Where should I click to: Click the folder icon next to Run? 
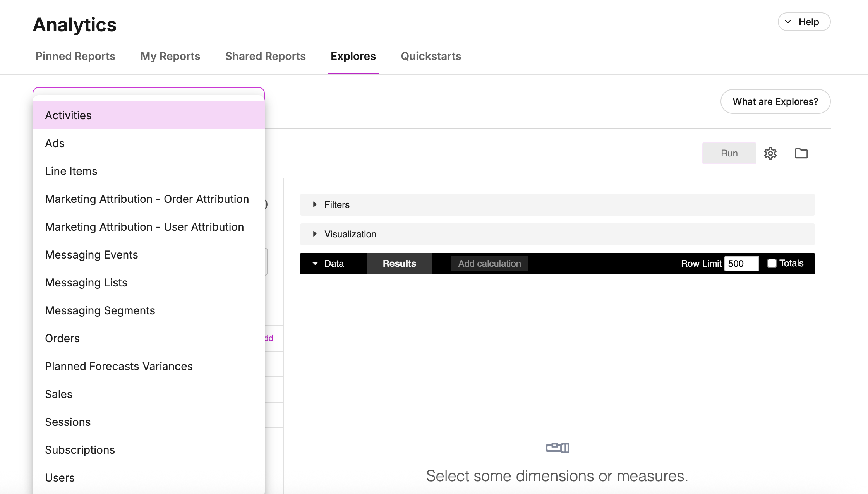pos(801,153)
